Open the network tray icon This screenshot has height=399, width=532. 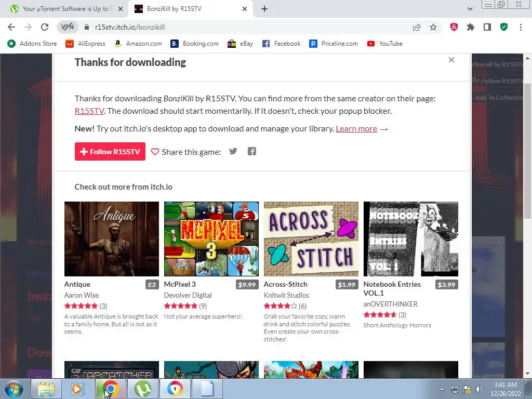(x=454, y=389)
